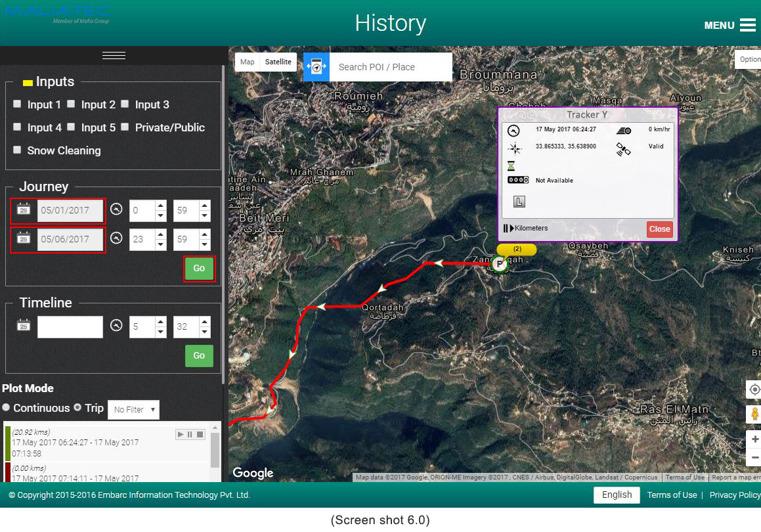
Task: Click the trip list scrollbar
Action: pos(215,452)
